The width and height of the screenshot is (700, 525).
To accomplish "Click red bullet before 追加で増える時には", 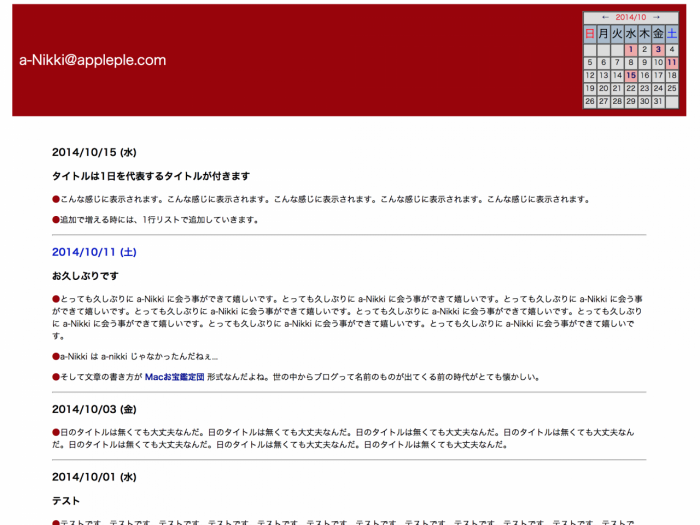I will tap(56, 220).
